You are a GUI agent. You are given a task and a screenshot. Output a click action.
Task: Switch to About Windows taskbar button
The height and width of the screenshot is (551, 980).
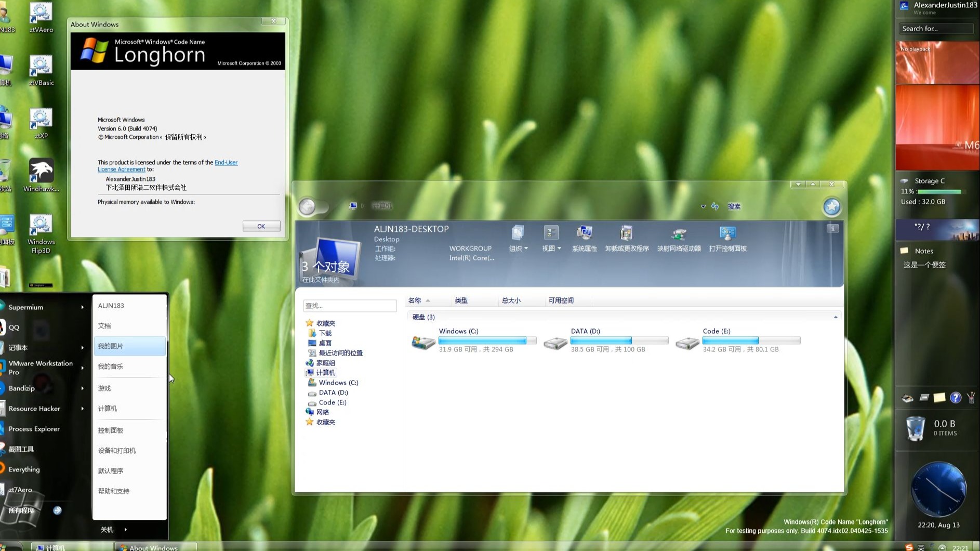[156, 547]
